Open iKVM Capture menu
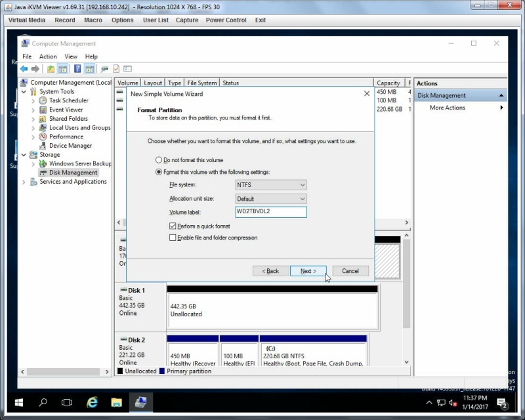Viewport: 525px width, 420px height. (187, 20)
